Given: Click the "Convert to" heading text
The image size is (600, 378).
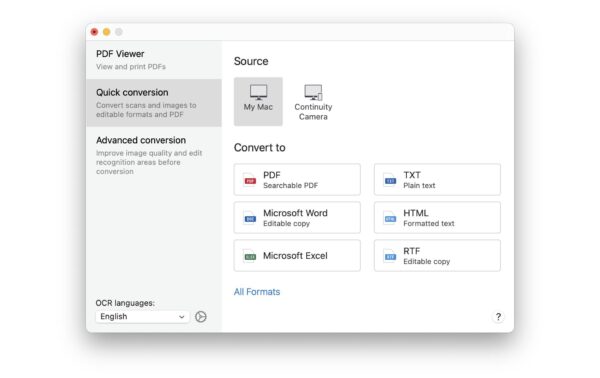Looking at the screenshot, I should tap(259, 148).
